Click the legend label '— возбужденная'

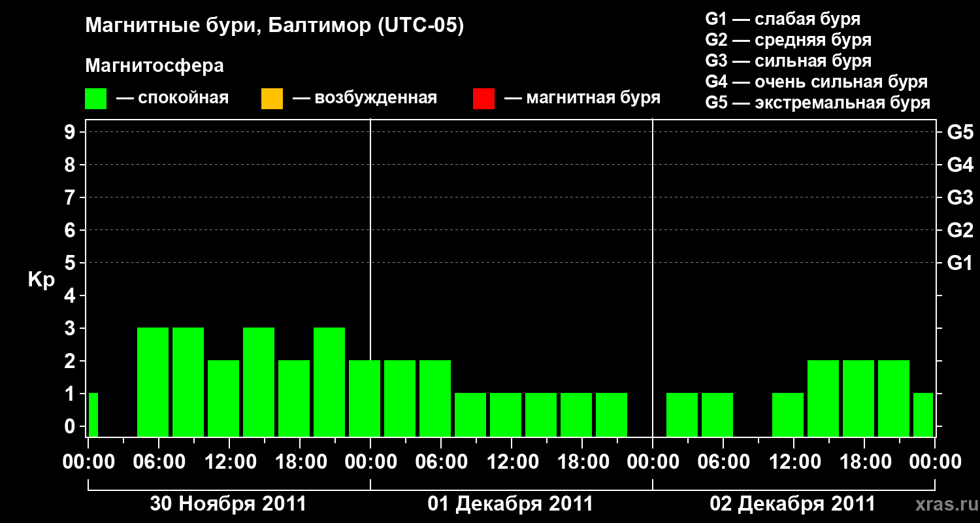pos(365,99)
